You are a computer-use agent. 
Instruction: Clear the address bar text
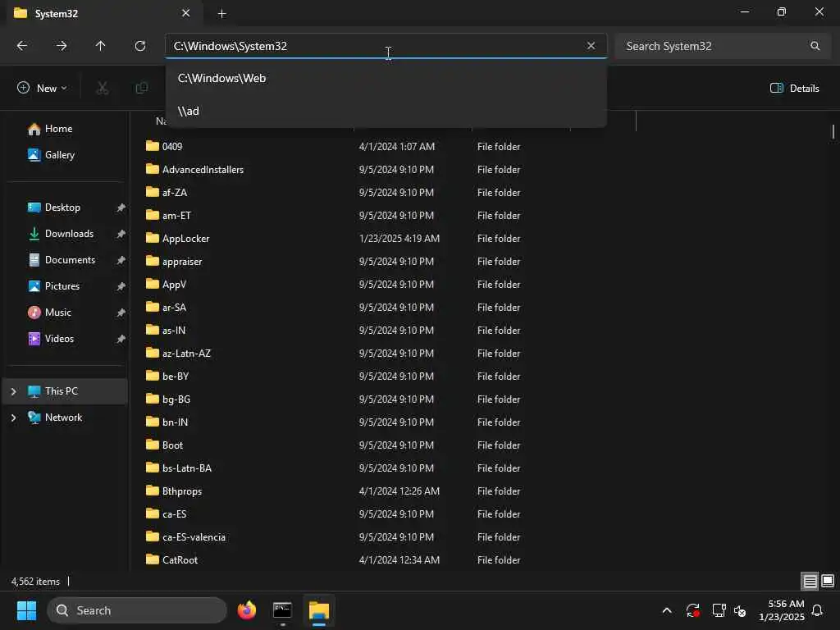591,46
